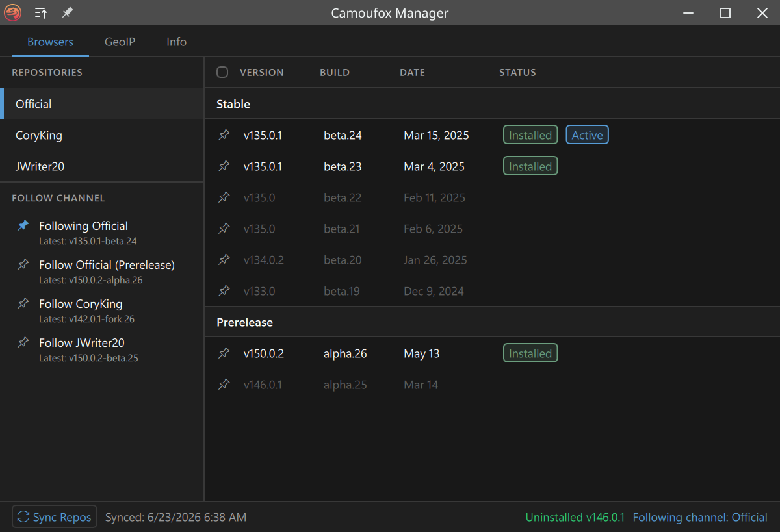The height and width of the screenshot is (532, 780).
Task: Open the Info tab
Action: click(x=176, y=42)
